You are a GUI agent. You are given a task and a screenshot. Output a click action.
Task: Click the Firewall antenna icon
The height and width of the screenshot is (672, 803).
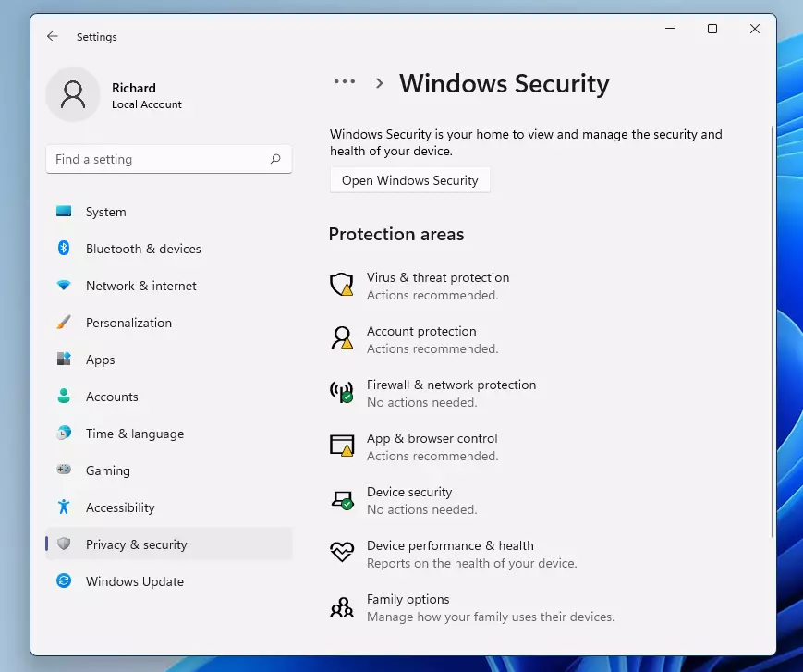pyautogui.click(x=342, y=392)
